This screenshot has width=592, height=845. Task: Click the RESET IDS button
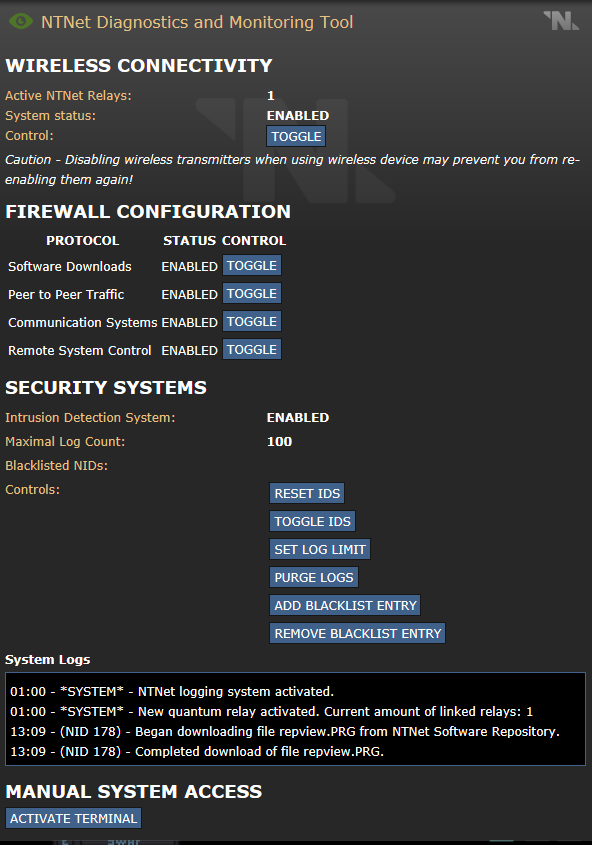307,493
